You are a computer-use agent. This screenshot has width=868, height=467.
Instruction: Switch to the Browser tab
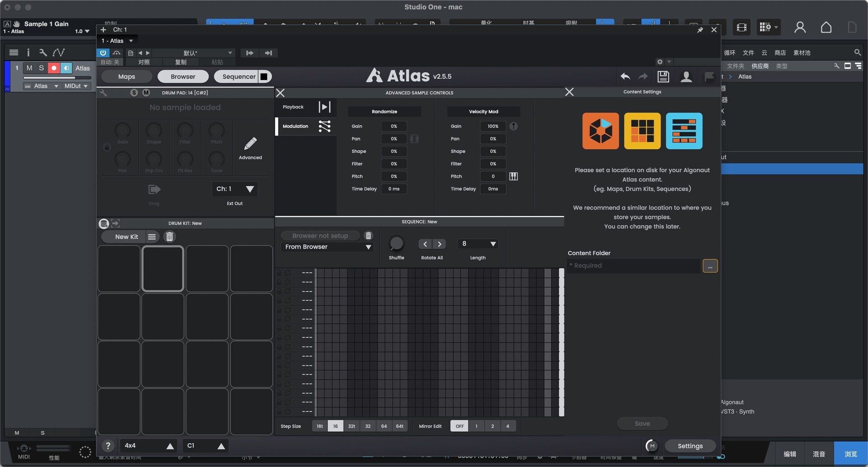(x=183, y=76)
